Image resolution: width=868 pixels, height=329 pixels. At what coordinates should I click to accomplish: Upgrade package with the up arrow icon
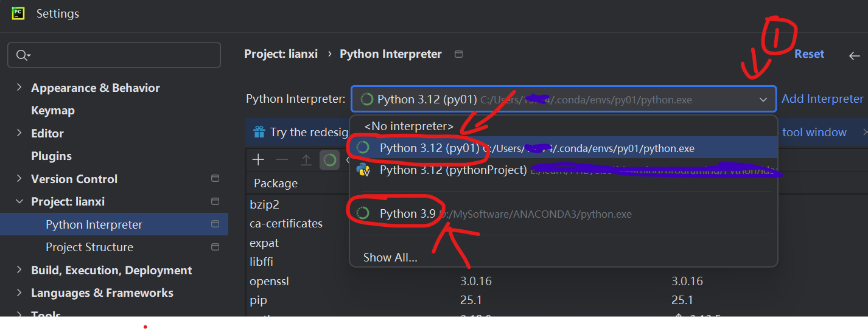click(x=306, y=160)
